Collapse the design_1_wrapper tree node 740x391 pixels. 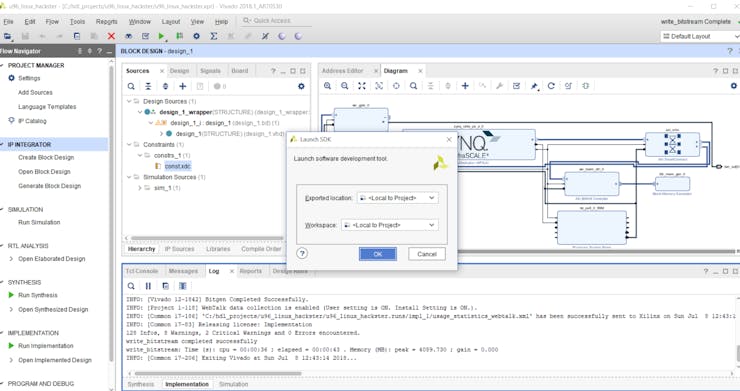pyautogui.click(x=140, y=112)
